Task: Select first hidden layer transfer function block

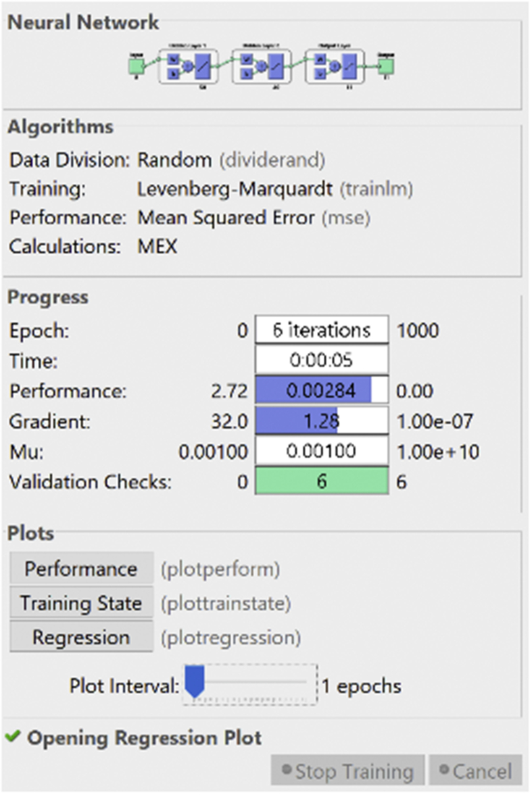Action: (204, 66)
